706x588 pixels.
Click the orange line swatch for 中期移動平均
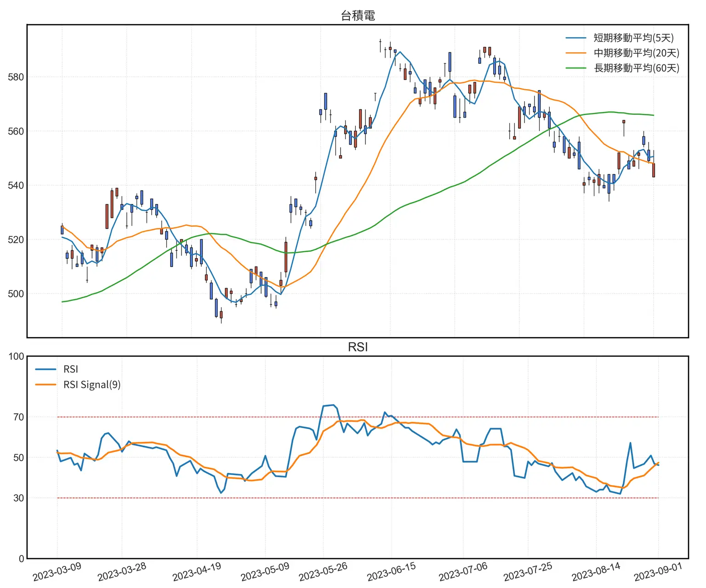[575, 53]
